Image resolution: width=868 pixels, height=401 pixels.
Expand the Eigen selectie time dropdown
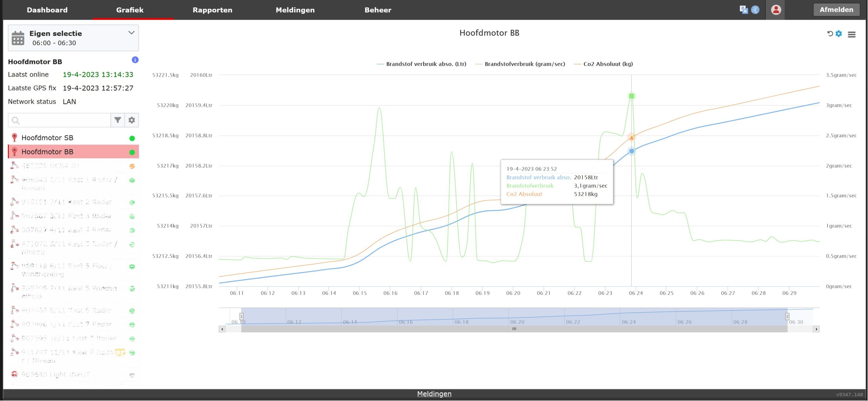[x=131, y=33]
